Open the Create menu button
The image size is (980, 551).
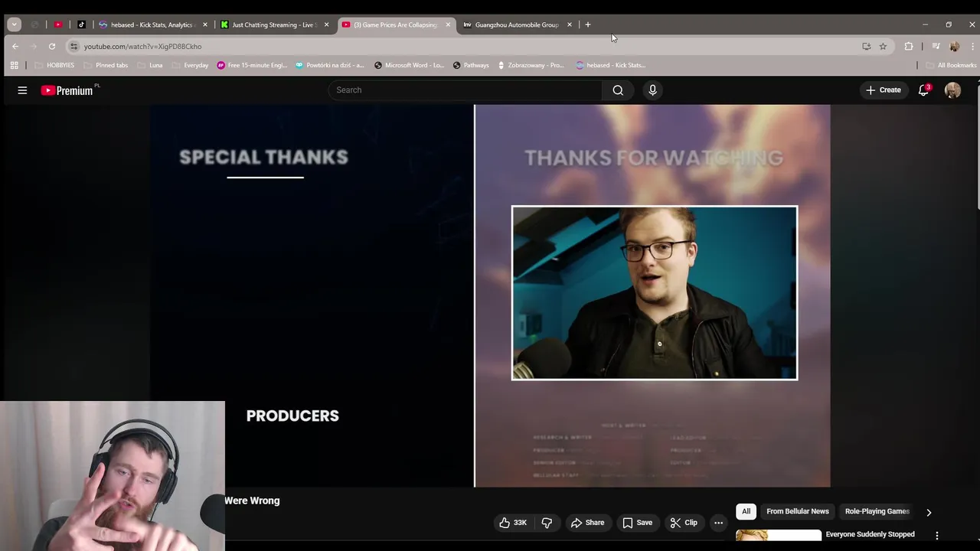click(883, 90)
